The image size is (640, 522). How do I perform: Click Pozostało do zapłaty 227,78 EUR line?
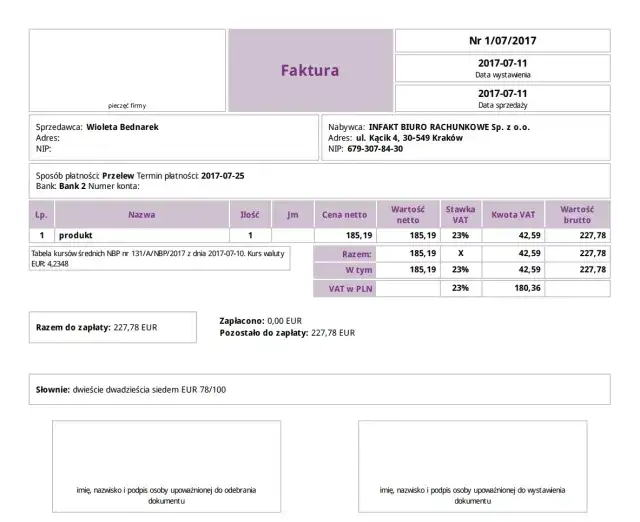(287, 333)
